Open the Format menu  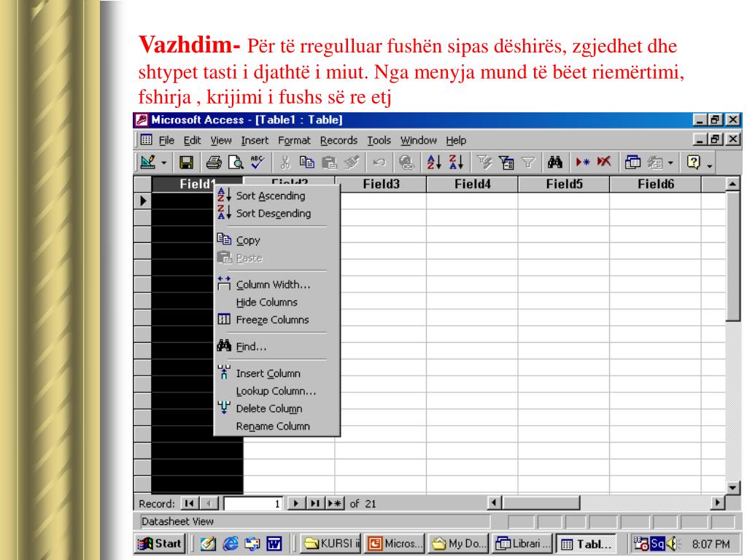[294, 141]
